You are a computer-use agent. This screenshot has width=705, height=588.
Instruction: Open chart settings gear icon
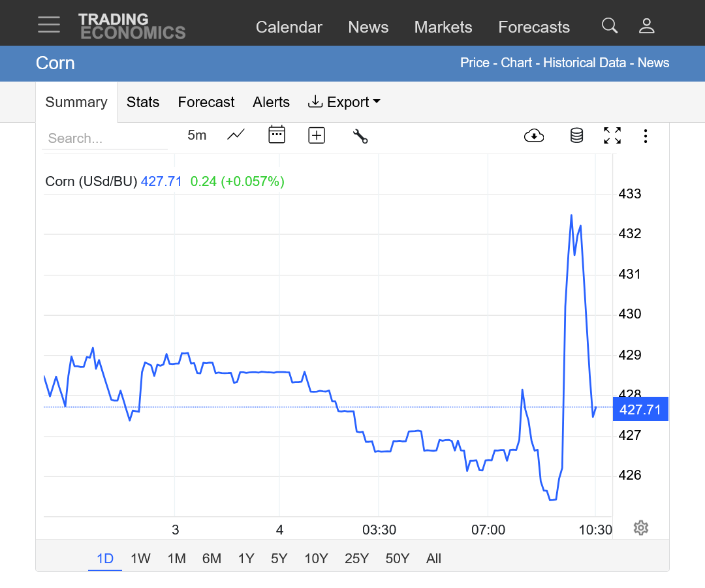[x=640, y=528]
